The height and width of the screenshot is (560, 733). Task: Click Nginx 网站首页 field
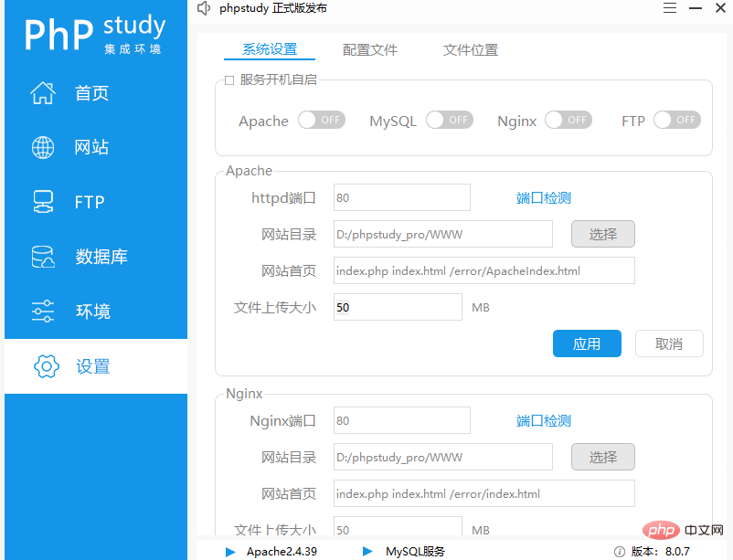(x=484, y=493)
